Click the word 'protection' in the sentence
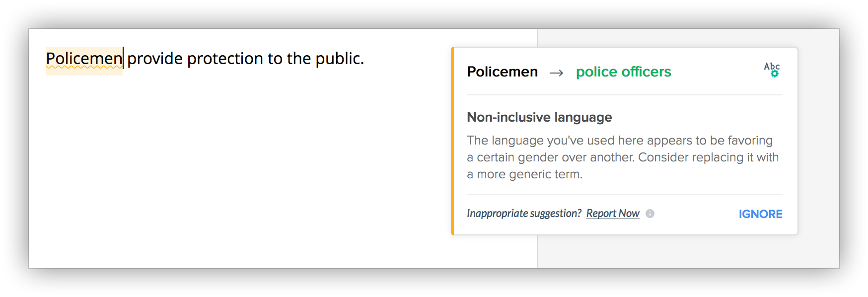The height and width of the screenshot is (297, 868). tap(225, 59)
